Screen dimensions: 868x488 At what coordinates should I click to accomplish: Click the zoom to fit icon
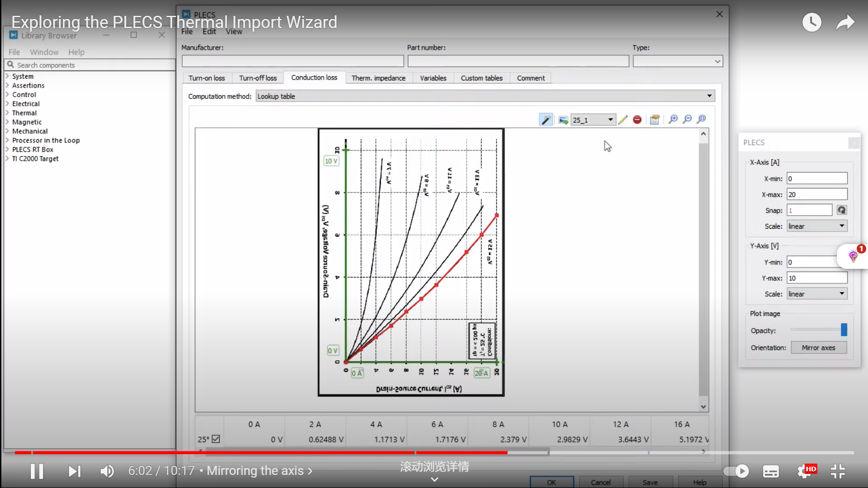pyautogui.click(x=701, y=119)
